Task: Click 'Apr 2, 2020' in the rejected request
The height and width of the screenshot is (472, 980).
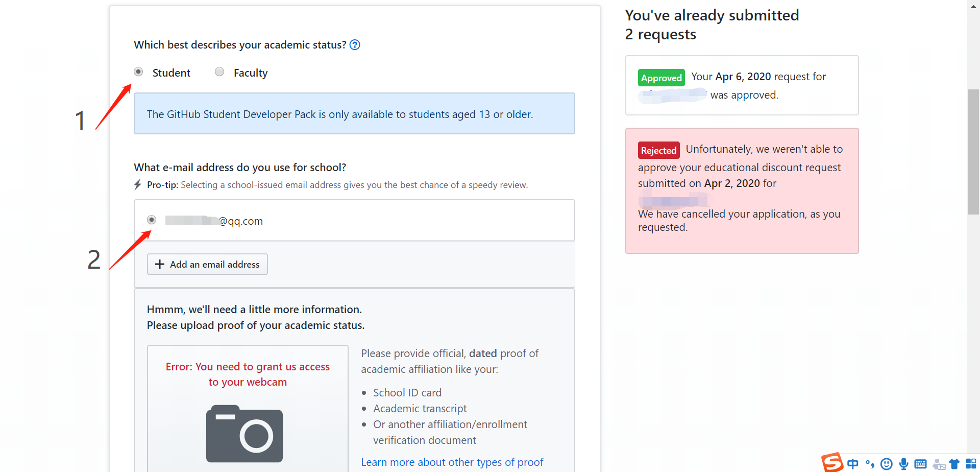Action: [x=732, y=183]
